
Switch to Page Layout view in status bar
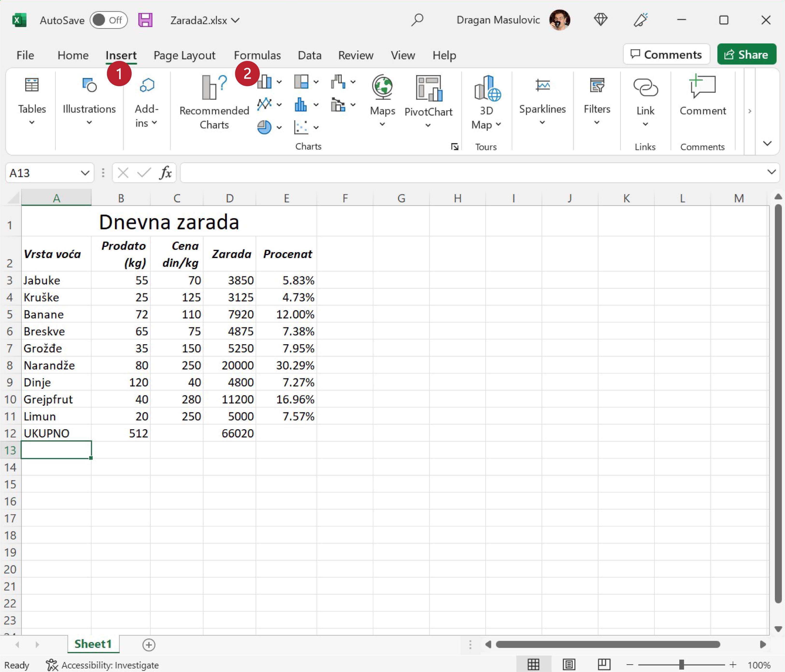tap(569, 665)
